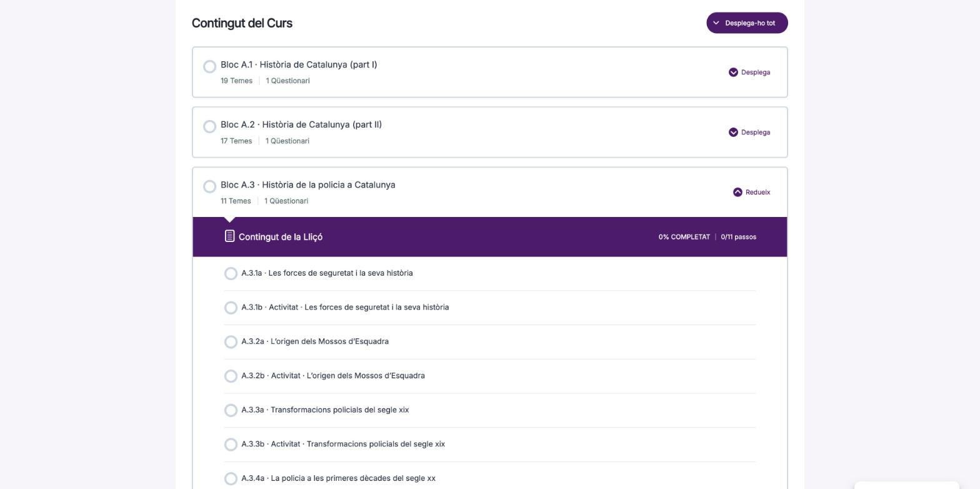Open Bloc A.3 Història de la policia

point(308,185)
